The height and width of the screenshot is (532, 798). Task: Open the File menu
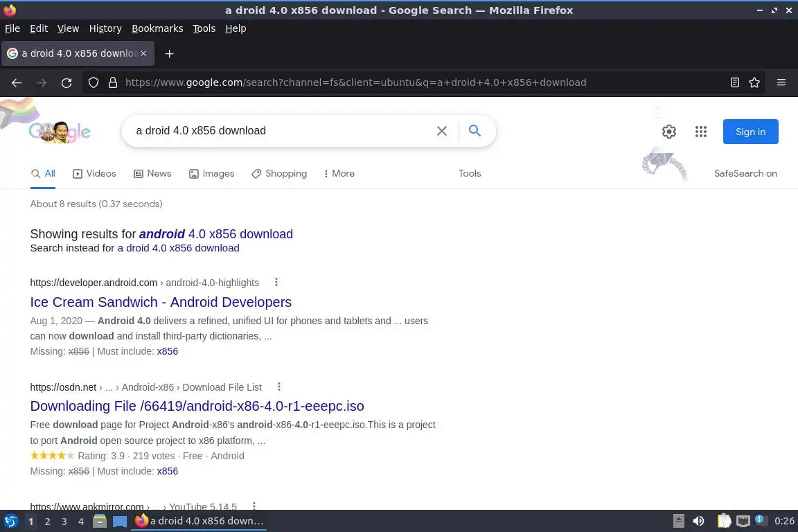coord(12,28)
